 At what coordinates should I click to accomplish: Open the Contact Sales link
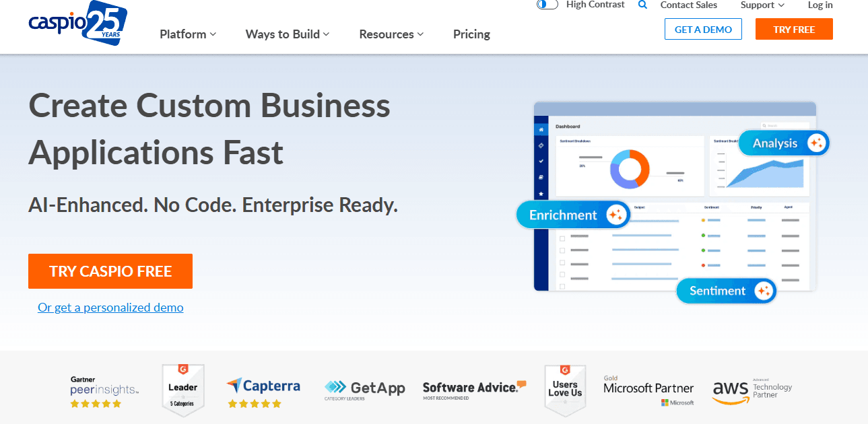689,5
